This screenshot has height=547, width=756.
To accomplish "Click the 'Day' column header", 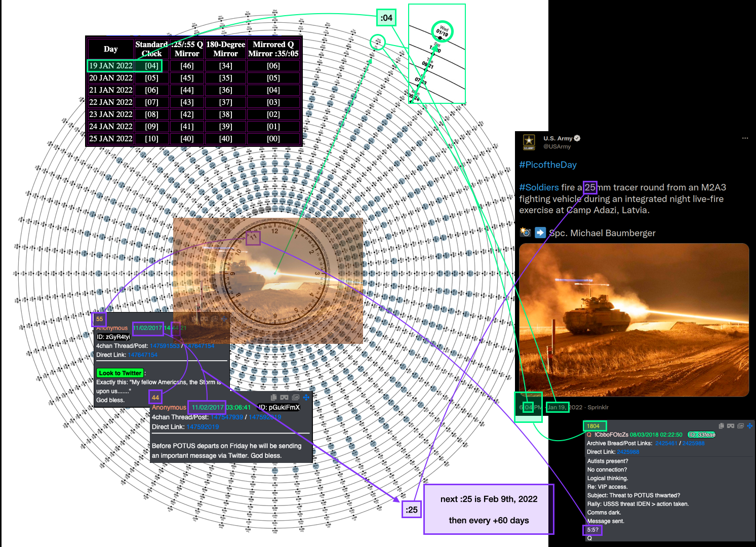I will pos(111,49).
